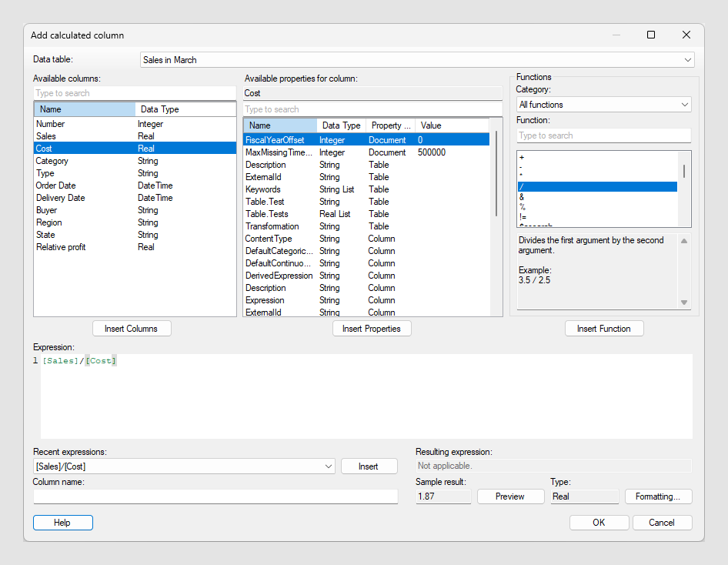728x565 pixels.
Task: Select the Delivery Date column
Action: coord(135,198)
